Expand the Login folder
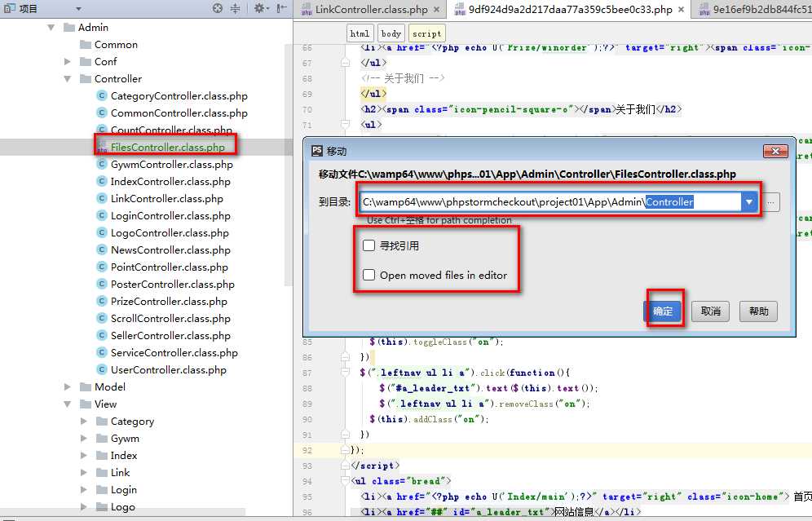This screenshot has width=812, height=521. 84,489
